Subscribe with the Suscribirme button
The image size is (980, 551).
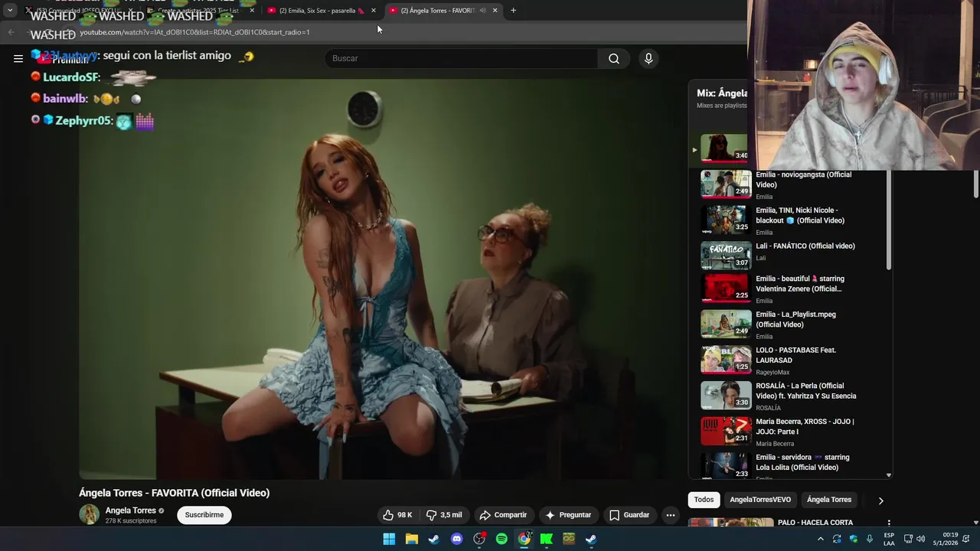coord(204,515)
